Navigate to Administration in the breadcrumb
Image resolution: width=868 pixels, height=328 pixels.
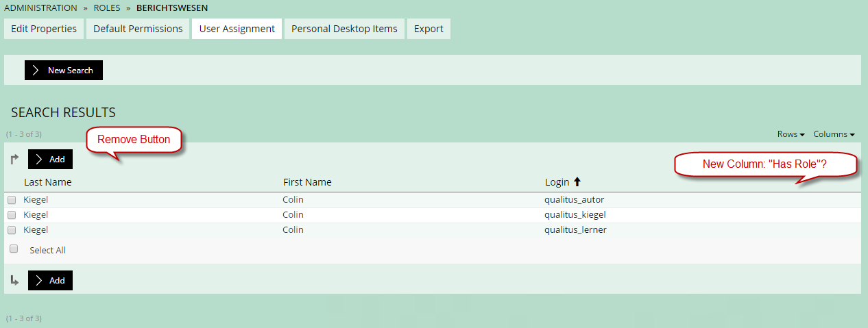tap(40, 8)
